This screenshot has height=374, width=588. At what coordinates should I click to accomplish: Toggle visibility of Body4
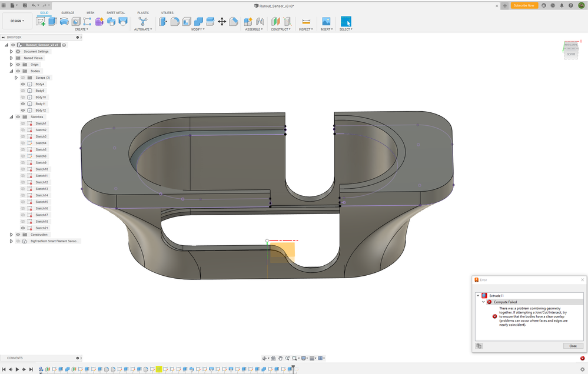click(x=23, y=84)
